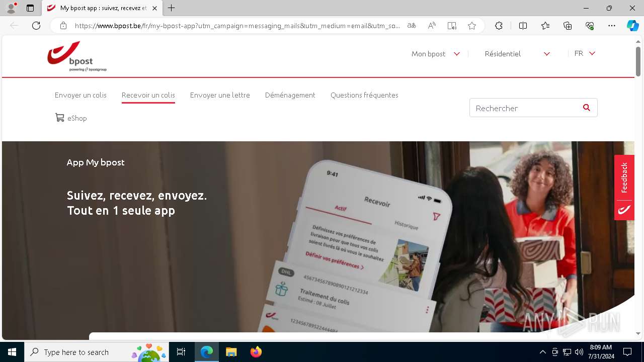Show hidden system tray icons

point(542,352)
